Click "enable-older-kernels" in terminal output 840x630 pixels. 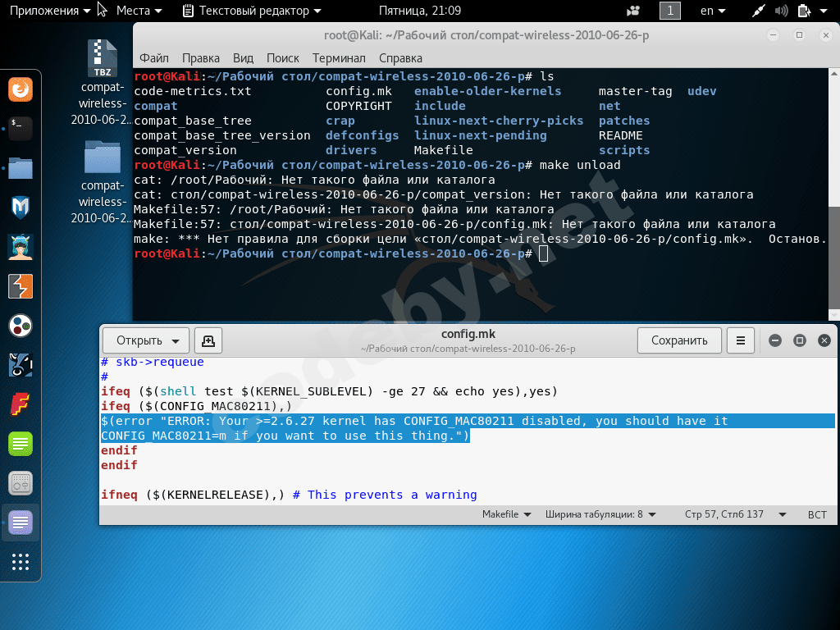487,91
